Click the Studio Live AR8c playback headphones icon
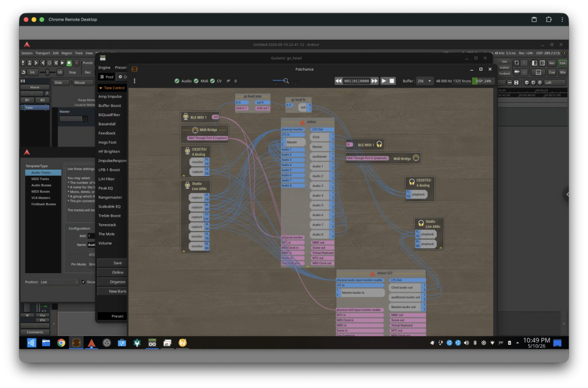 pos(421,223)
